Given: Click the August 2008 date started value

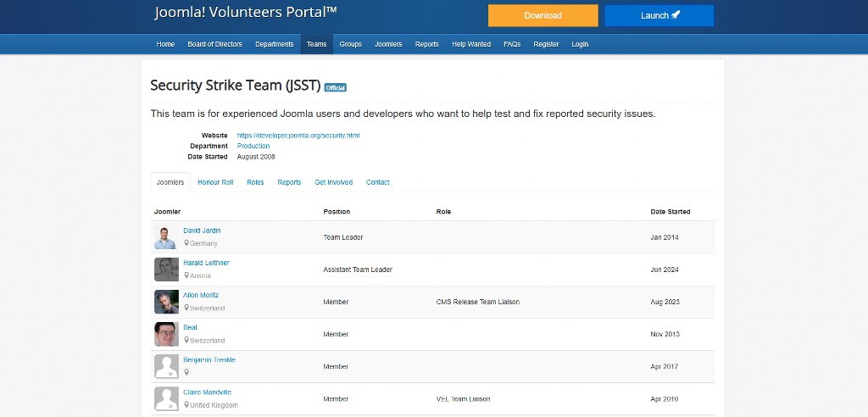Looking at the screenshot, I should [x=256, y=157].
